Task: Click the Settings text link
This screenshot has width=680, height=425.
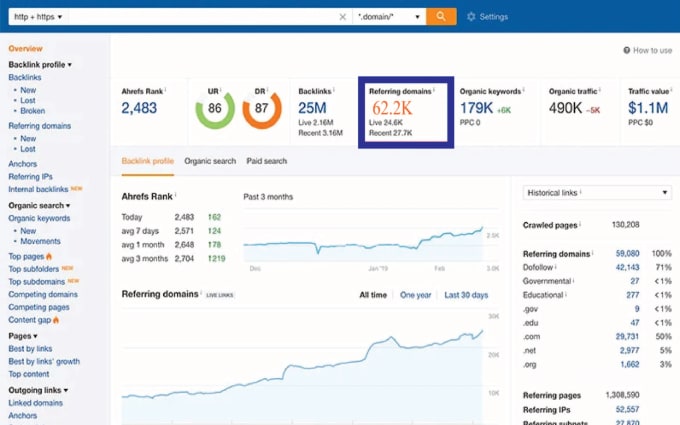Action: click(x=494, y=17)
